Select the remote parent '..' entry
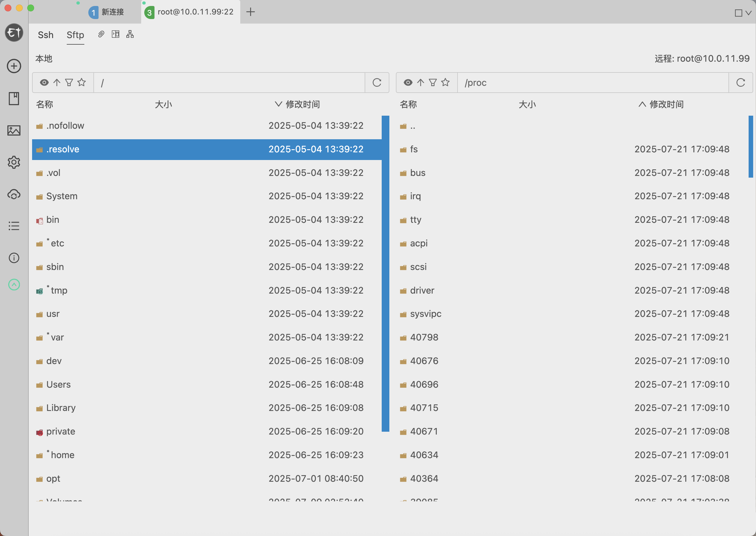This screenshot has width=756, height=536. coord(572,126)
